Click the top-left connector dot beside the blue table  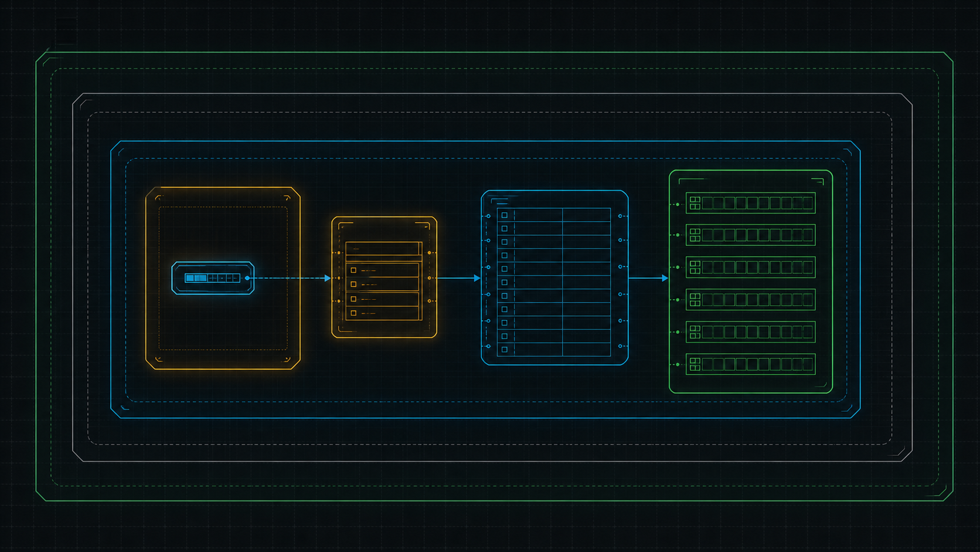(x=488, y=216)
